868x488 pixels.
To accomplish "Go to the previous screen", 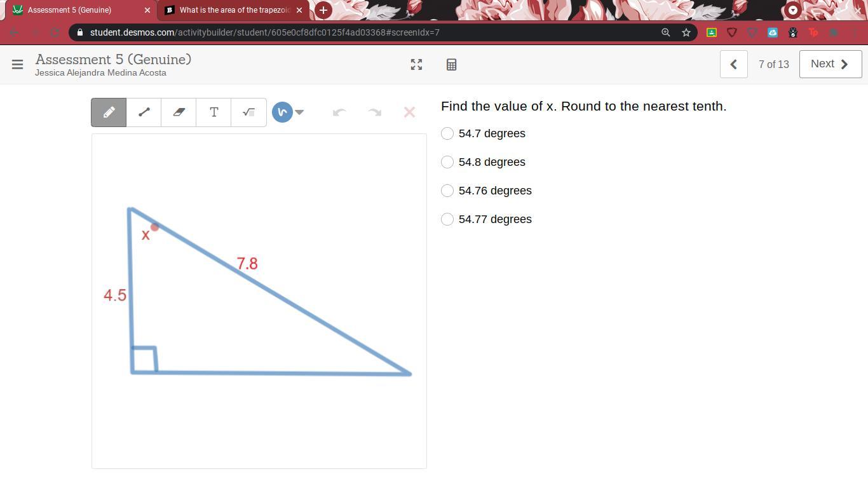I will (733, 64).
